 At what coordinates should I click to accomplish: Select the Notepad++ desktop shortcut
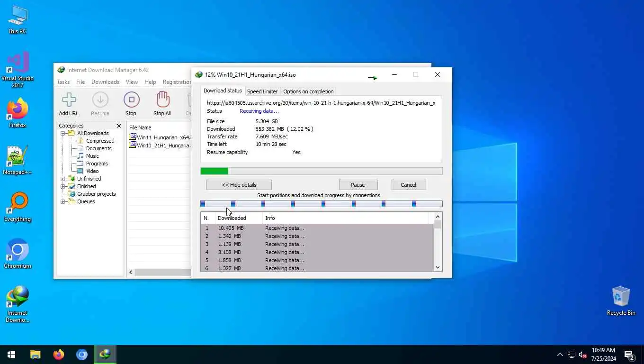point(18,160)
